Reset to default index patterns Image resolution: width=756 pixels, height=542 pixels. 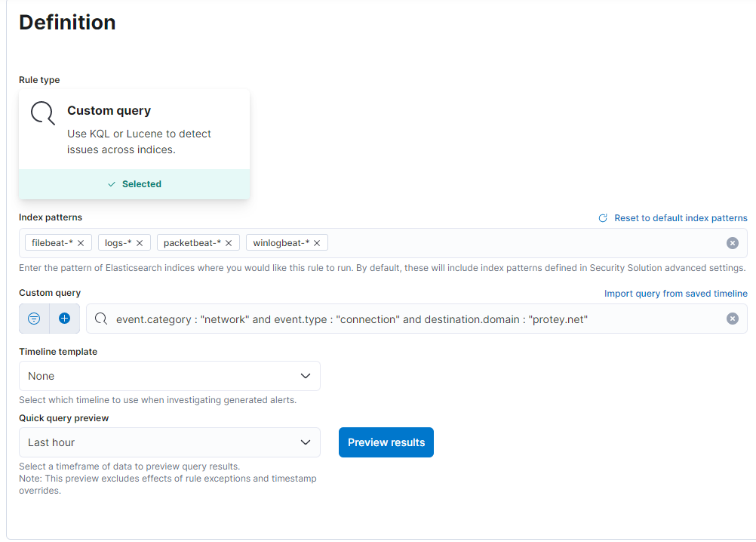(x=681, y=218)
